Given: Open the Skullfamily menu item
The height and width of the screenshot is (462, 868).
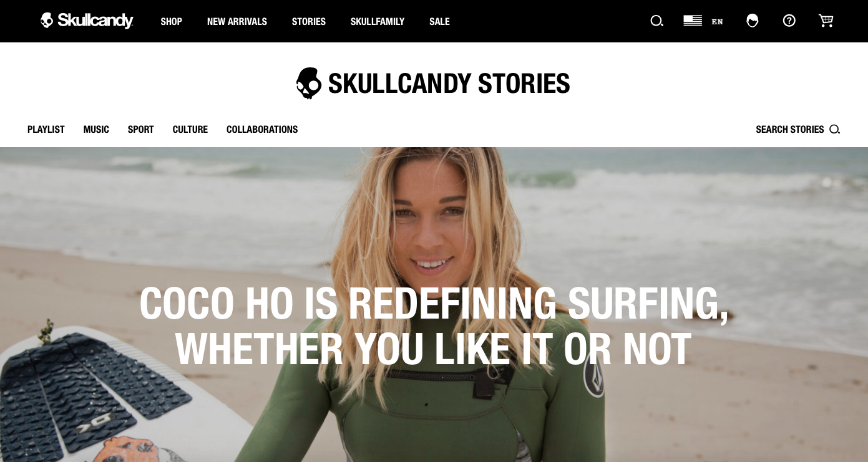Looking at the screenshot, I should pos(378,21).
